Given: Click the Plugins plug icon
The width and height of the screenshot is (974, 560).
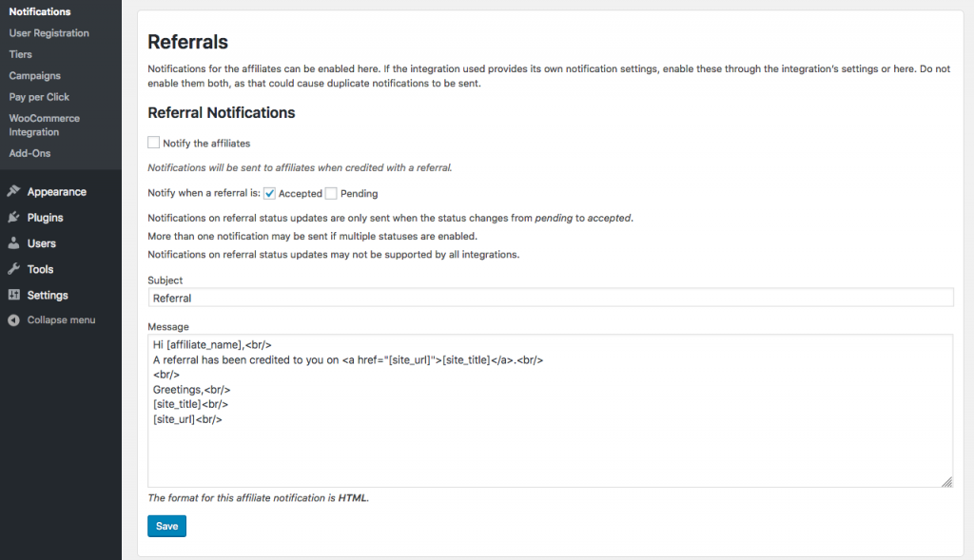Looking at the screenshot, I should pos(13,218).
